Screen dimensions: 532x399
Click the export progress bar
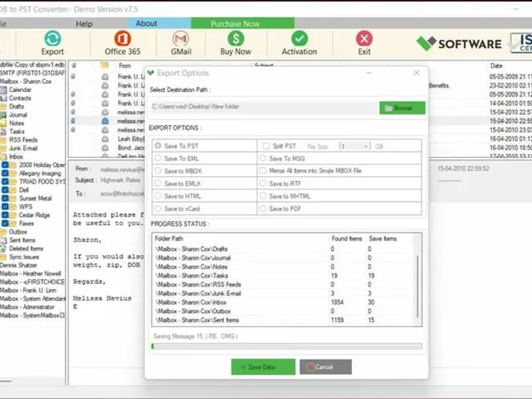pyautogui.click(x=287, y=346)
